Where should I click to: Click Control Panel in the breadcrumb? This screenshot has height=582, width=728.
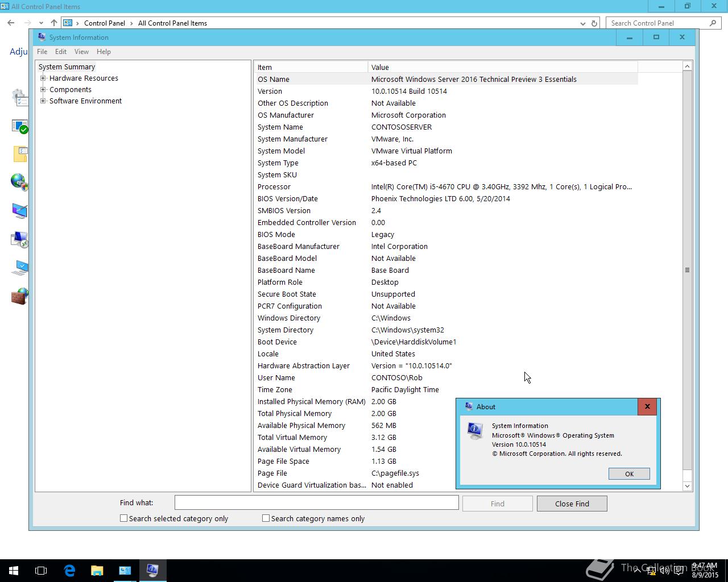coord(105,23)
